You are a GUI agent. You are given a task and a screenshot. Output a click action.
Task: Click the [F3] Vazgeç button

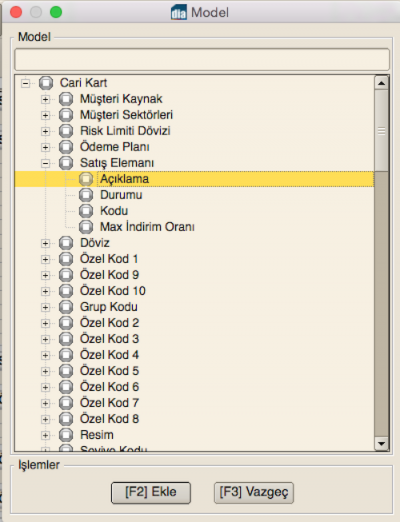254,492
